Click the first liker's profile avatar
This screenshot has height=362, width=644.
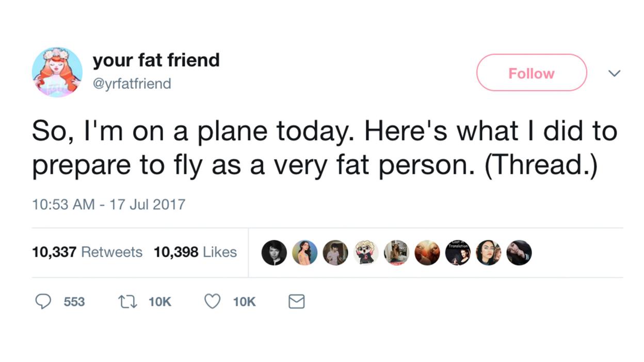274,253
